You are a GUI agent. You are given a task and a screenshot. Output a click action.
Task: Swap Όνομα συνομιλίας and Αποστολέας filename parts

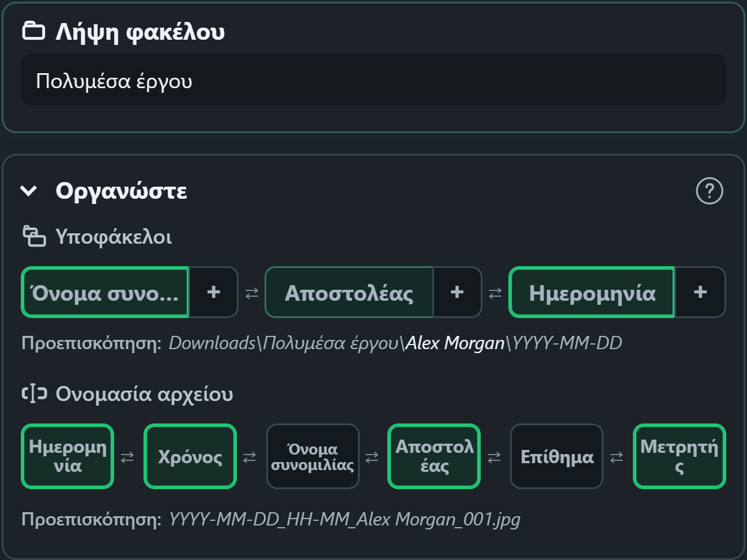pos(372,457)
